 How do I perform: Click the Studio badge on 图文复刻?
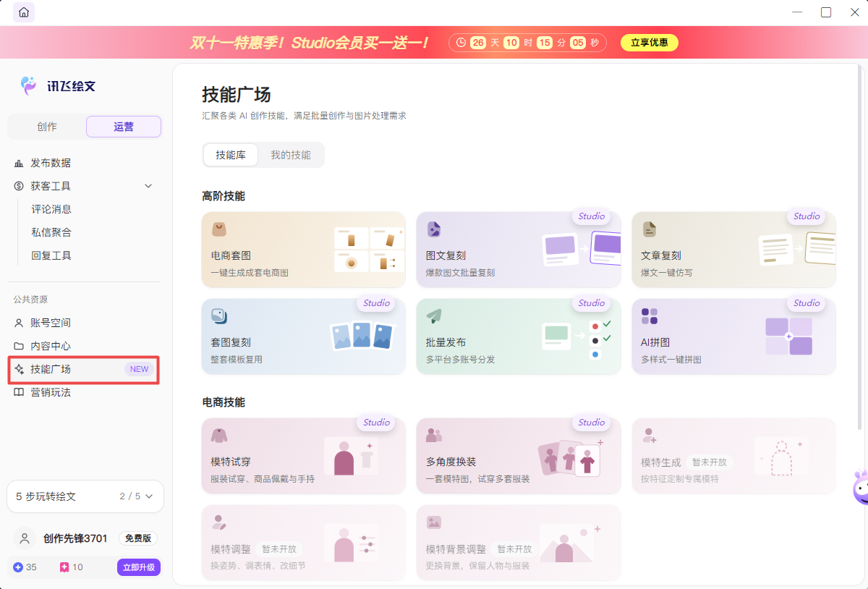pyautogui.click(x=592, y=216)
